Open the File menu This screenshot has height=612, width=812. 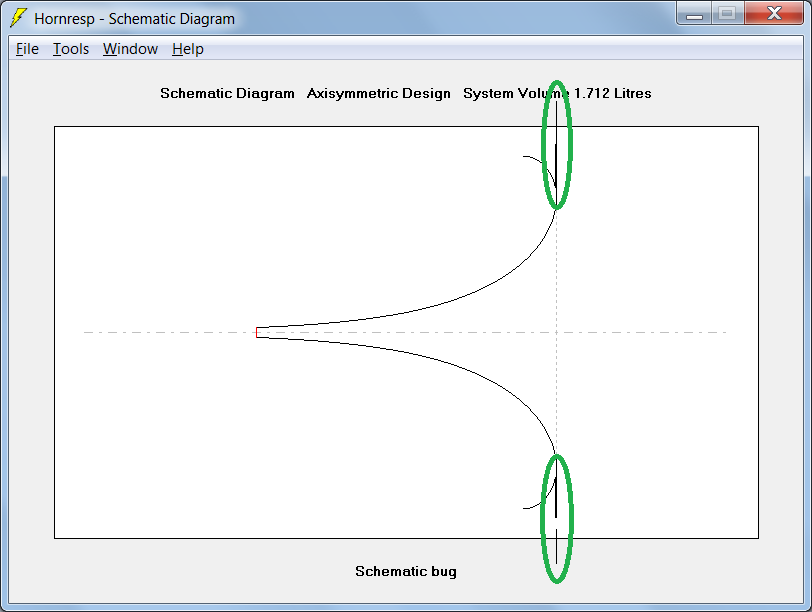[27, 49]
